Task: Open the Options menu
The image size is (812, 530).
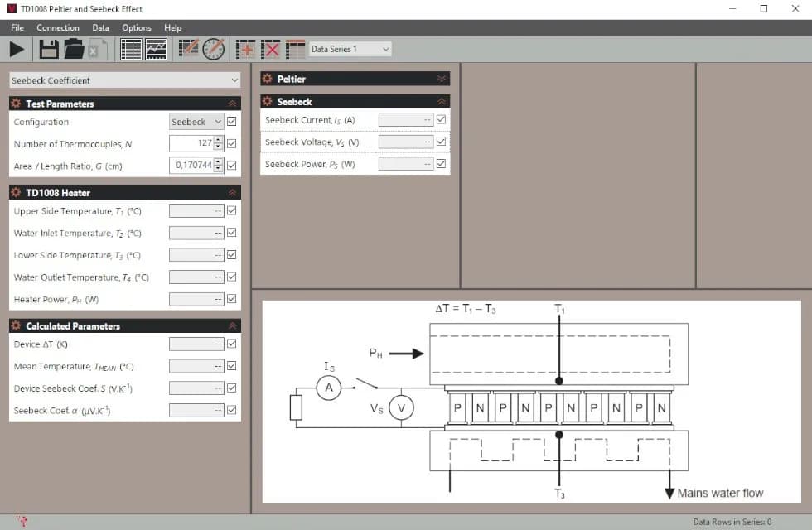Action: [x=137, y=27]
